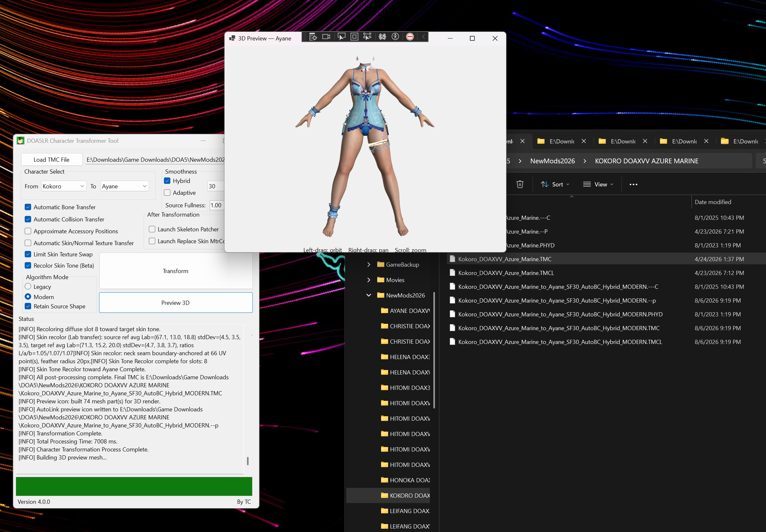Activate the Select Element cursor tool
The height and width of the screenshot is (532, 766).
tap(342, 37)
